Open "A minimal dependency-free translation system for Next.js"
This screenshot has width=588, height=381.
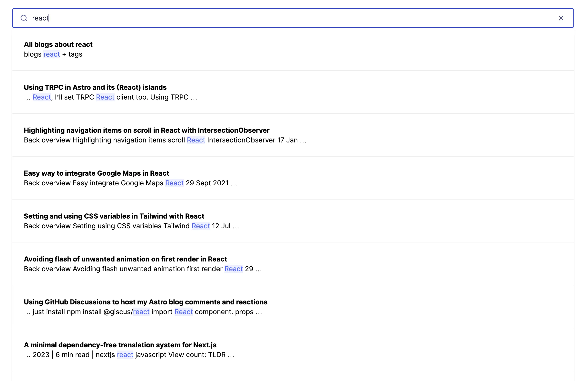click(120, 345)
